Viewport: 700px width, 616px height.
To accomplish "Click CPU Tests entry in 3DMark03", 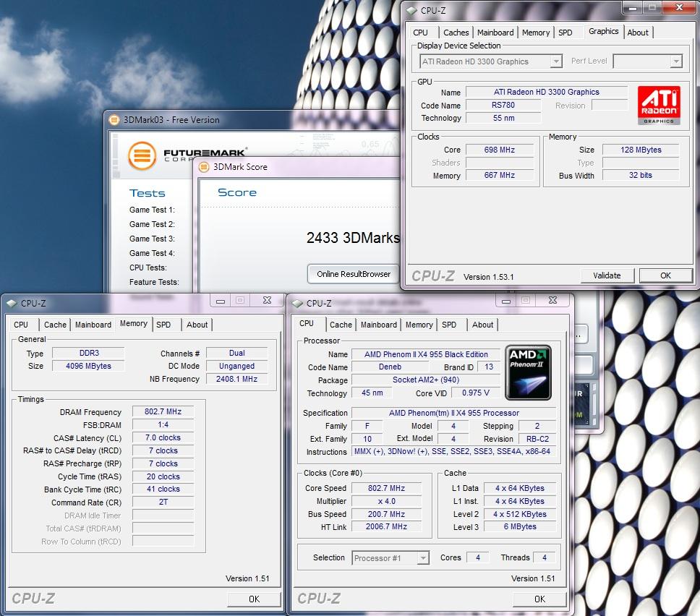I will pyautogui.click(x=148, y=268).
